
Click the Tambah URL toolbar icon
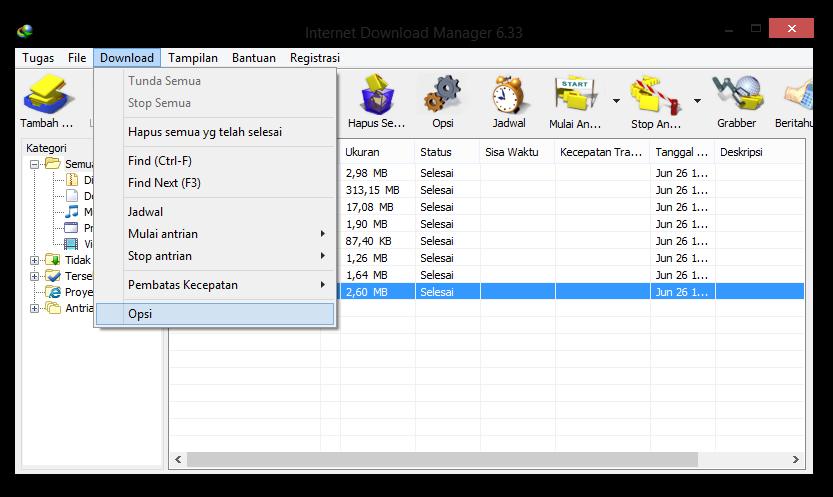coord(47,95)
